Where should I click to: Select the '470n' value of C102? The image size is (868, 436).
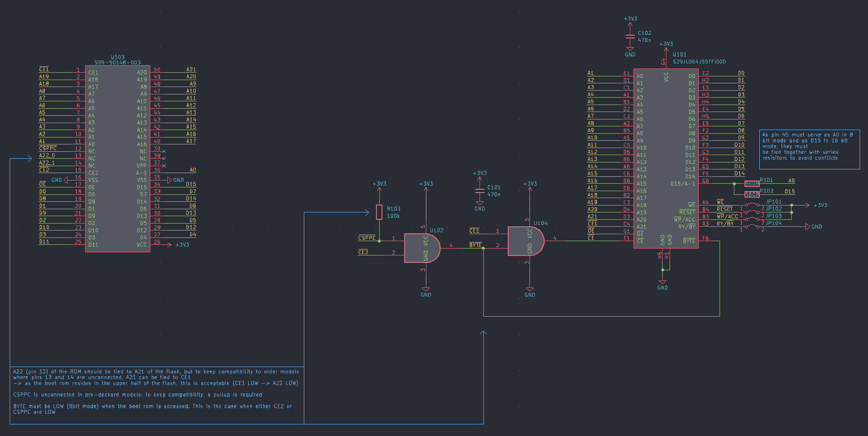point(644,40)
